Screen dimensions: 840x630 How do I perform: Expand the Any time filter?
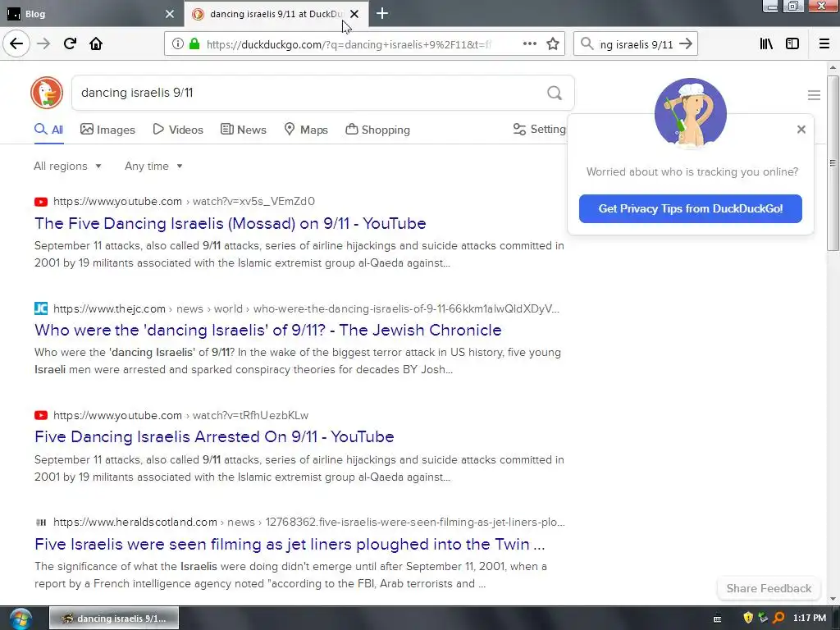click(x=153, y=166)
